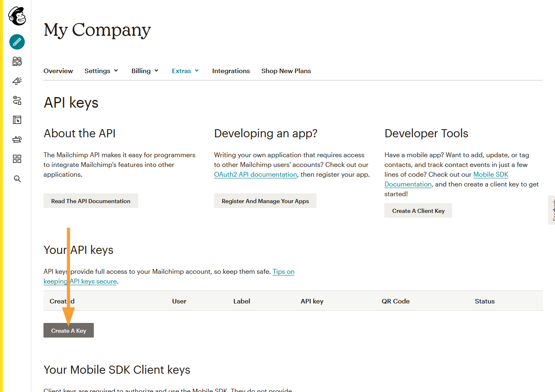Open the Integrations grid icon
Viewport: 555px width, 392px height.
17,159
